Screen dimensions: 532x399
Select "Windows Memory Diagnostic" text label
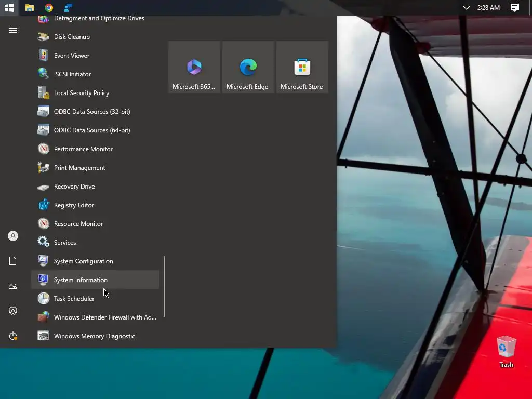[95, 336]
